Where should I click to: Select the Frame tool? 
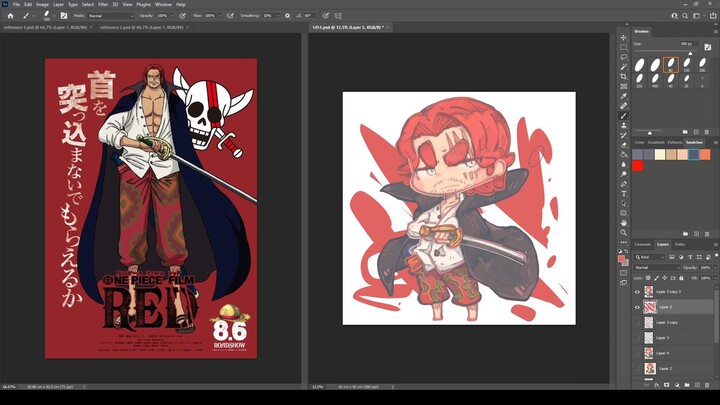tap(624, 86)
